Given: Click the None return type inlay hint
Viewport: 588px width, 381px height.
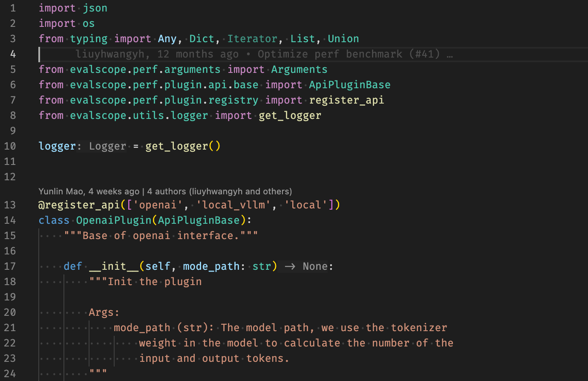Looking at the screenshot, I should [x=315, y=266].
